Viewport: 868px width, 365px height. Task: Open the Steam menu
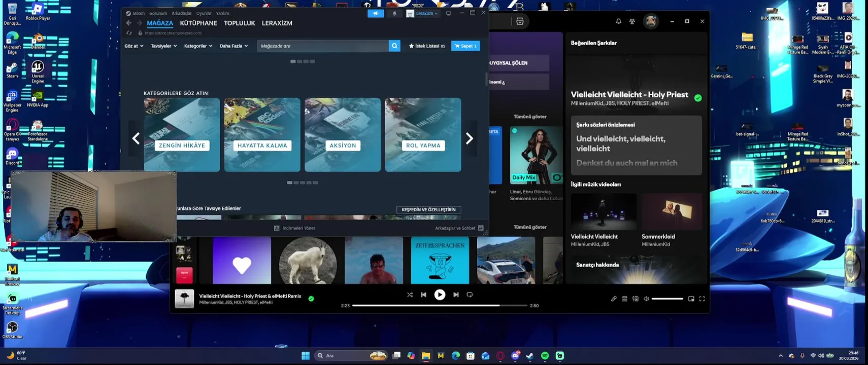[136, 14]
